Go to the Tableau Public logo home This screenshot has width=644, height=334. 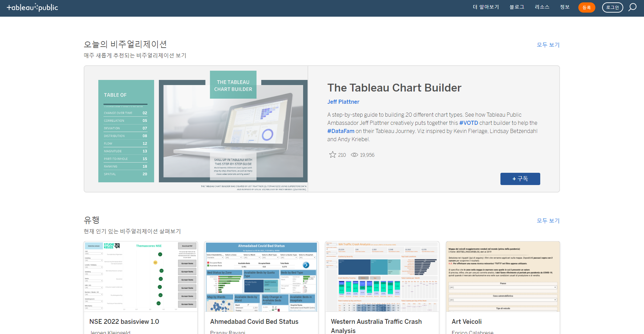click(x=32, y=7)
